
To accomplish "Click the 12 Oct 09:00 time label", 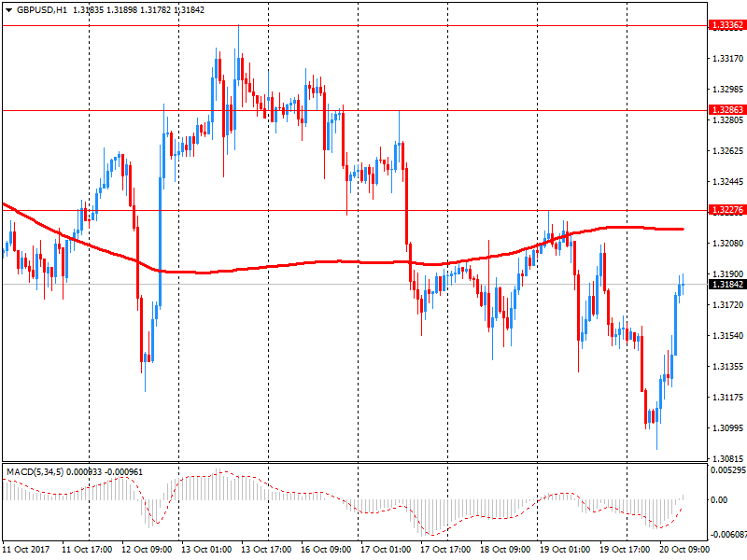I will pyautogui.click(x=147, y=550).
